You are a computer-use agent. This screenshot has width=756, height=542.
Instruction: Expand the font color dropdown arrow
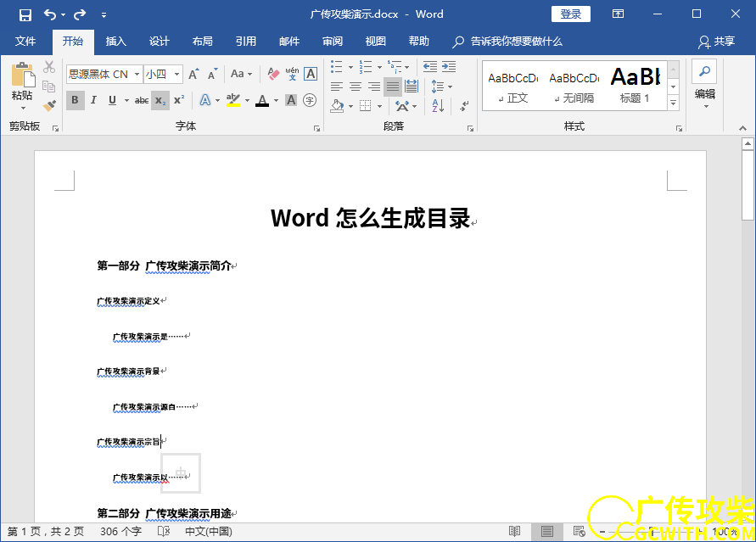277,100
